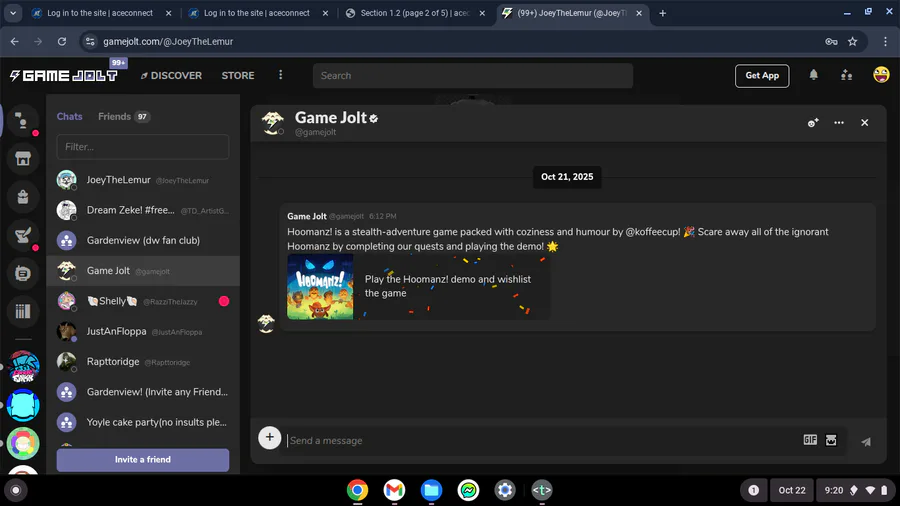Open the blue round community icon
The height and width of the screenshot is (506, 900).
click(x=23, y=406)
